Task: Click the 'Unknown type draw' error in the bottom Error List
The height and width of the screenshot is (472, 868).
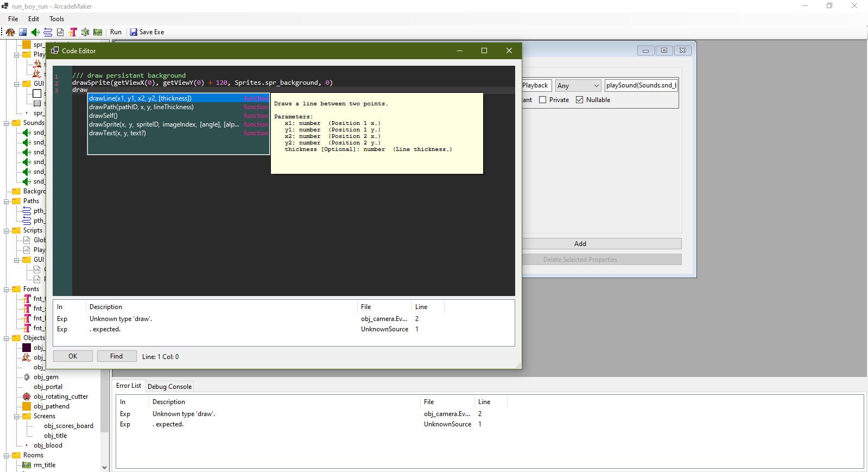Action: pyautogui.click(x=183, y=414)
